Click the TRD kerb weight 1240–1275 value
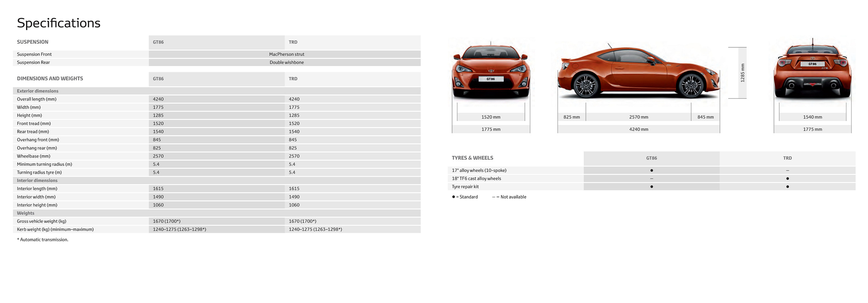 click(315, 229)
